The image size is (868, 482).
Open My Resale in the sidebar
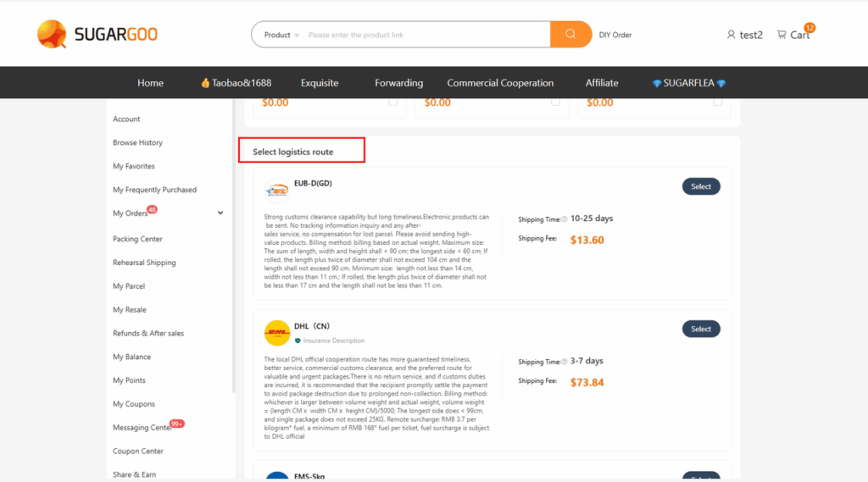pos(130,310)
